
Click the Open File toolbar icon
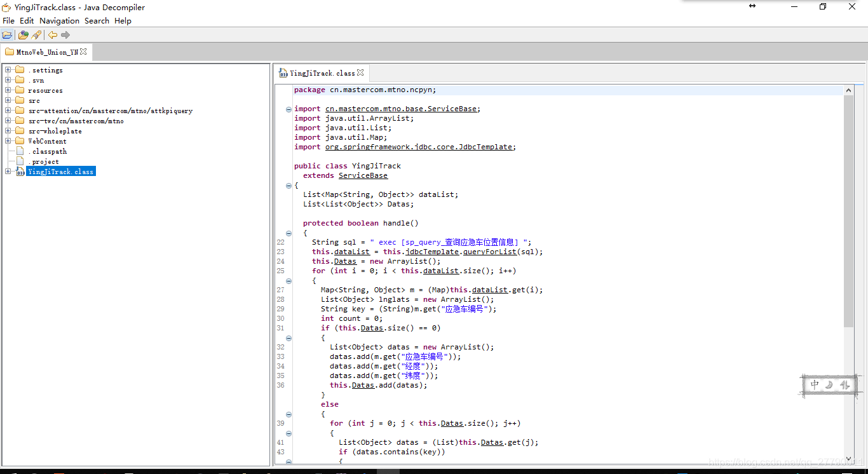click(x=7, y=35)
